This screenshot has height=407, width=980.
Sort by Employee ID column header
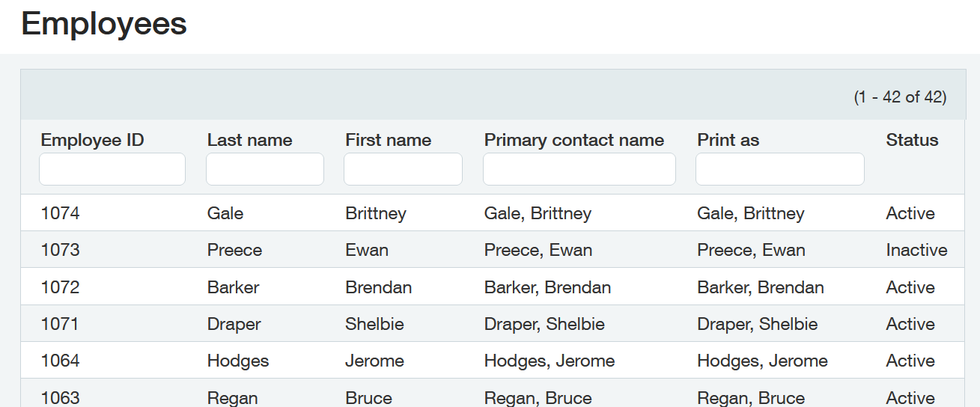(92, 140)
